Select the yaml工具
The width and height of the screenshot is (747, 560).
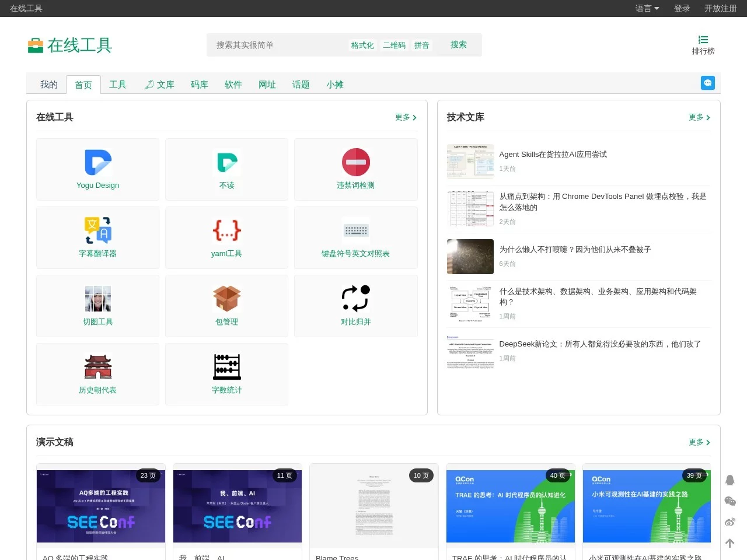226,237
